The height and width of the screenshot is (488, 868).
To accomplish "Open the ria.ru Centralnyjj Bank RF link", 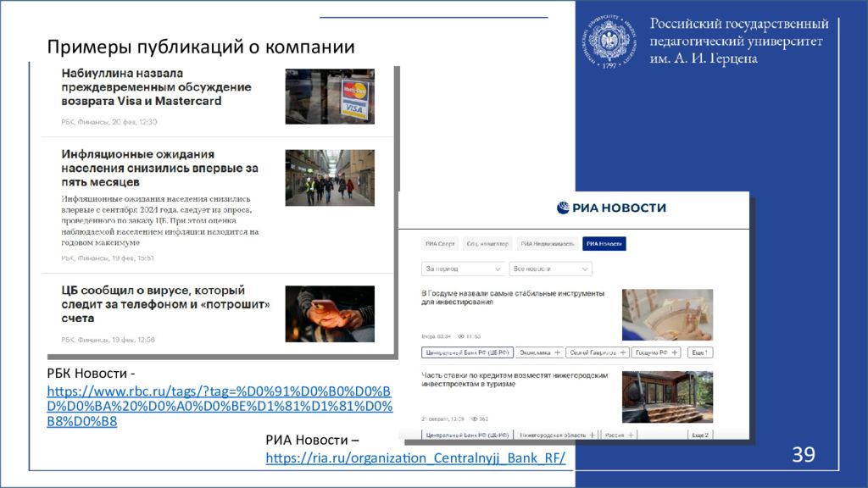I will click(415, 458).
